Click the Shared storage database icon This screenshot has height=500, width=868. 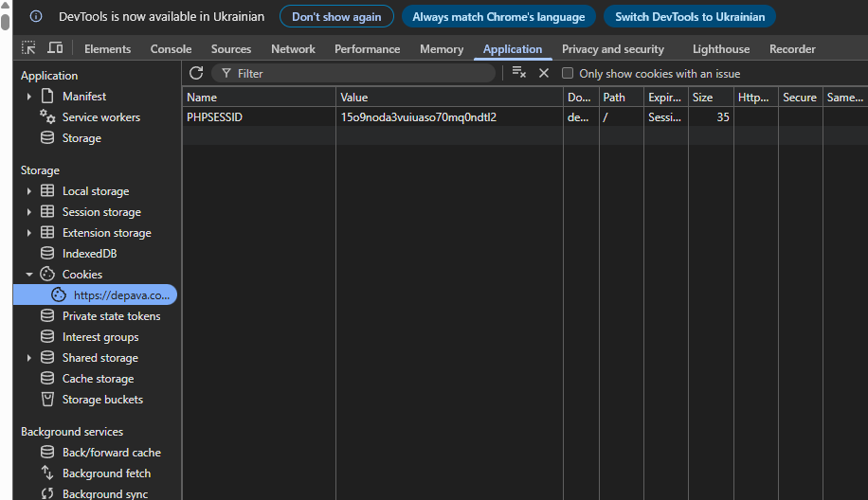[x=47, y=357]
